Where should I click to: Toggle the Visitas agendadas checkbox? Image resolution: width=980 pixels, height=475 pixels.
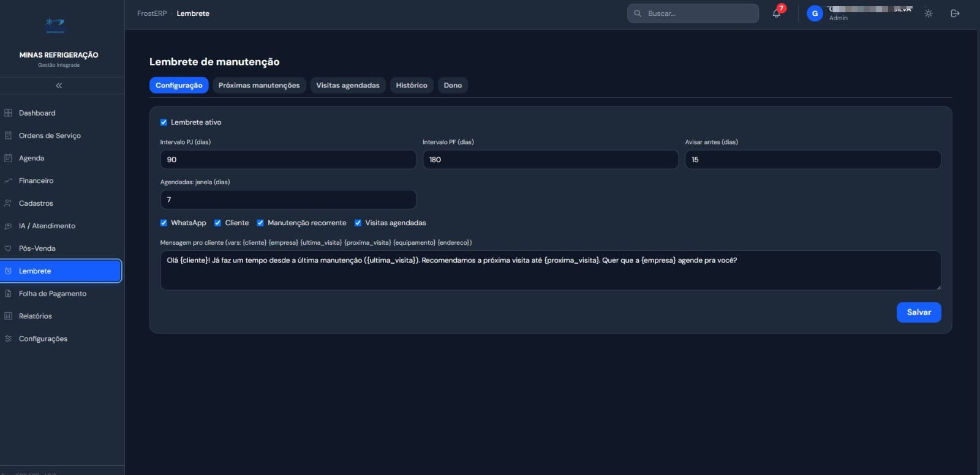(358, 223)
